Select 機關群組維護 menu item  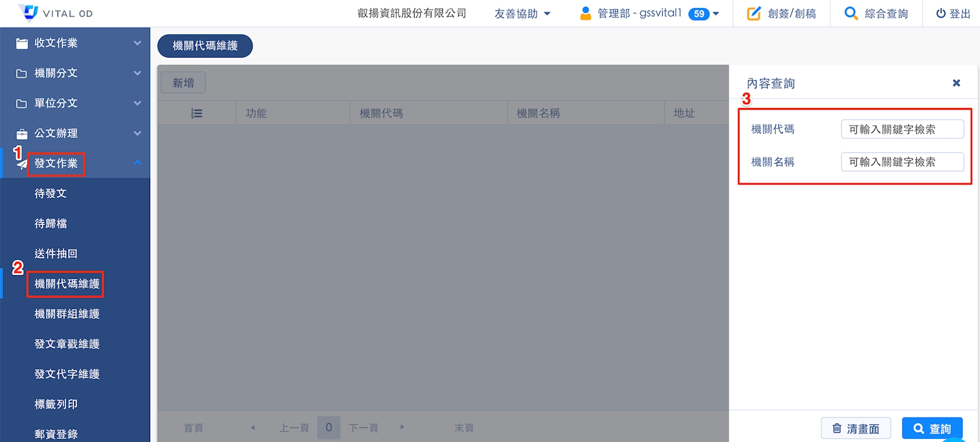(67, 314)
